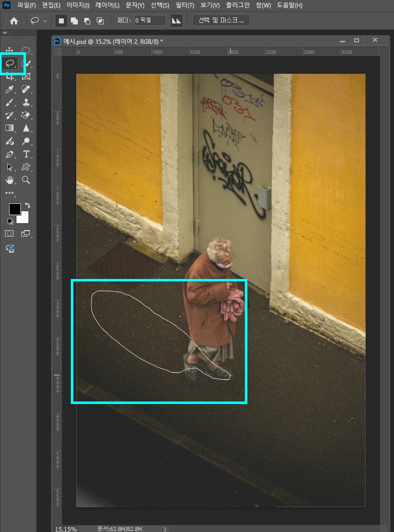Image resolution: width=394 pixels, height=532 pixels.
Task: Open the background color swatch
Action: (24, 218)
